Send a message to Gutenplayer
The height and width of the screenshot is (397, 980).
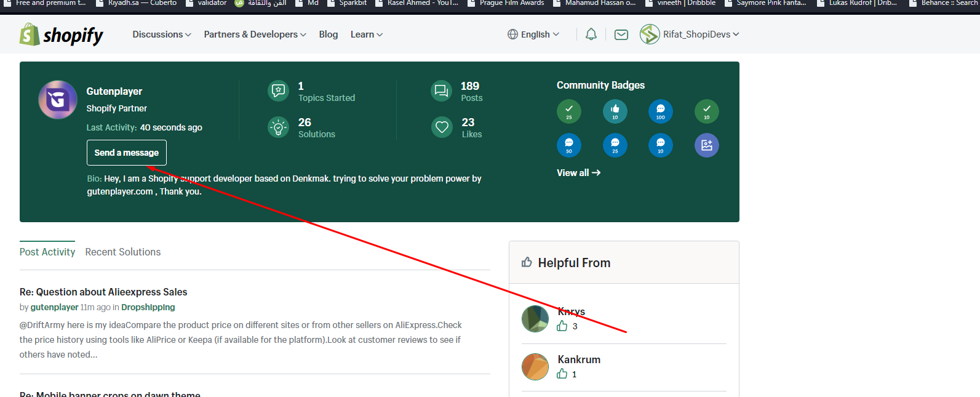coord(127,153)
